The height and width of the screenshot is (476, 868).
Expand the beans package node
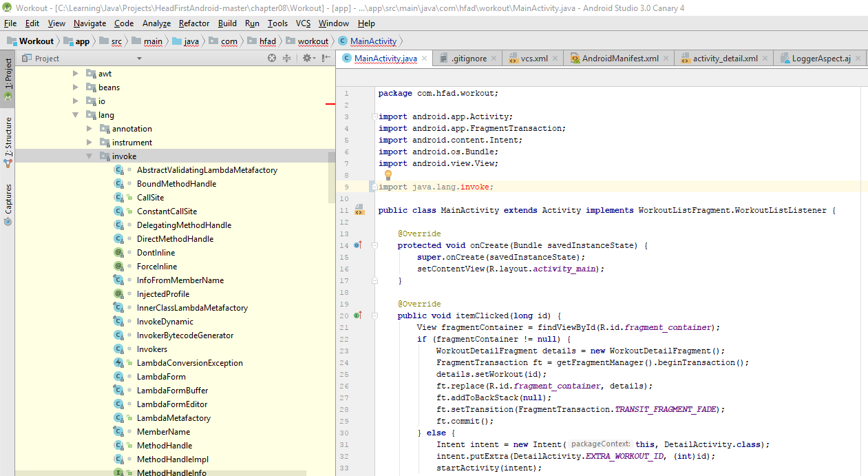pos(76,87)
